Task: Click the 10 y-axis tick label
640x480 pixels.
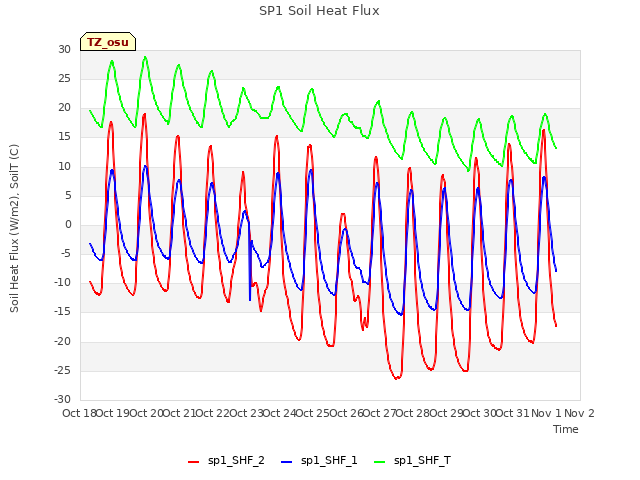Action: pos(64,166)
